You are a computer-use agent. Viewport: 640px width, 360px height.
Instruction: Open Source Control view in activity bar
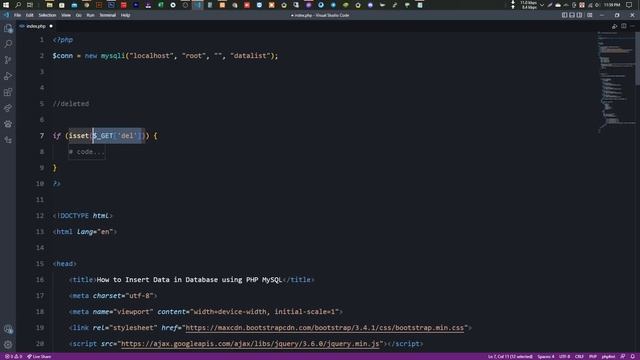click(x=8, y=60)
